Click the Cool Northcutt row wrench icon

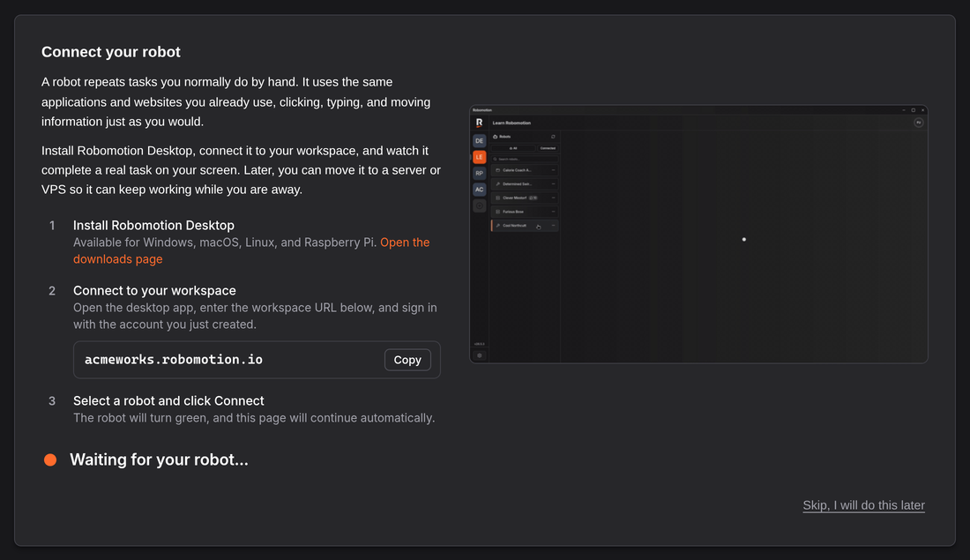tap(498, 225)
